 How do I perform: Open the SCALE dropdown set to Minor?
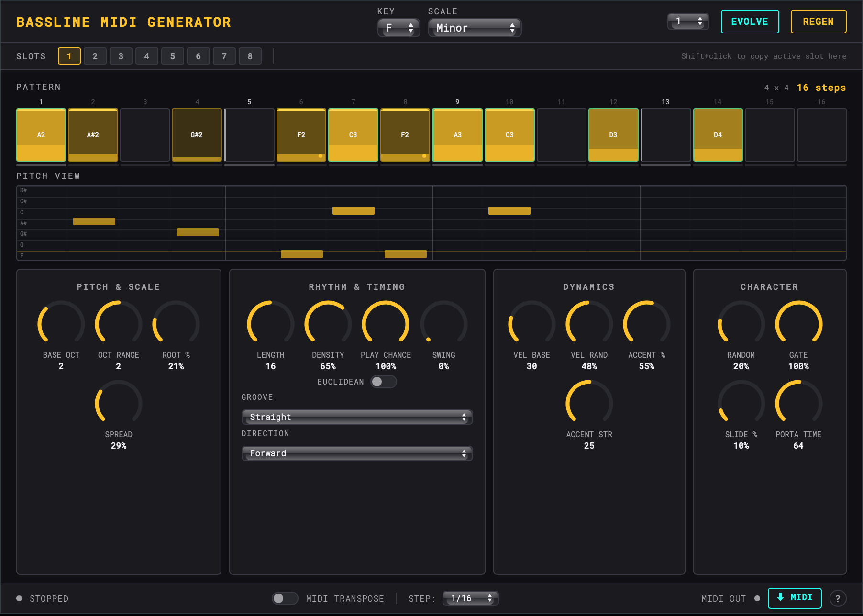pyautogui.click(x=474, y=28)
